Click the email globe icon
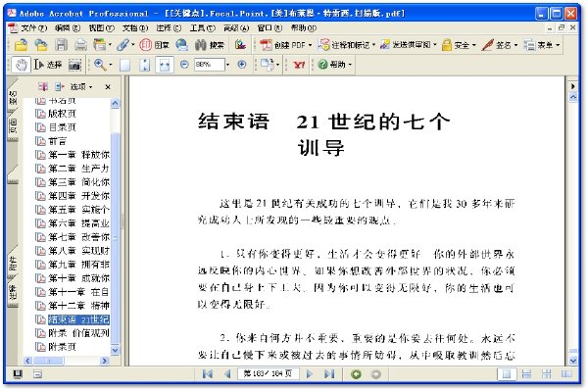Viewport: 588px width, 391px height. click(181, 45)
